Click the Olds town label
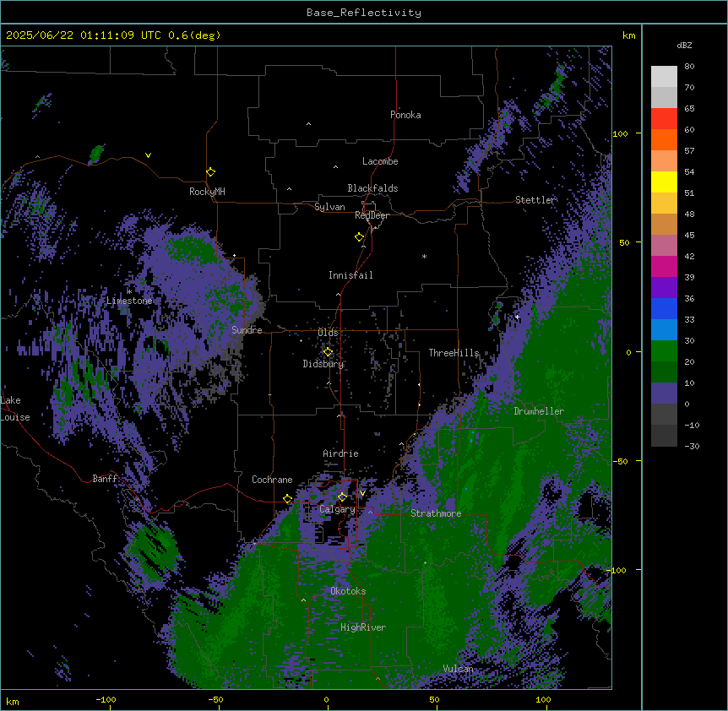 point(328,333)
